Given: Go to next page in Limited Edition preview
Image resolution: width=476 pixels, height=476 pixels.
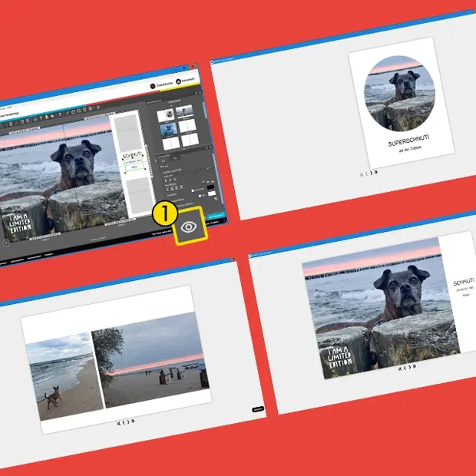Looking at the screenshot, I should pos(409,367).
